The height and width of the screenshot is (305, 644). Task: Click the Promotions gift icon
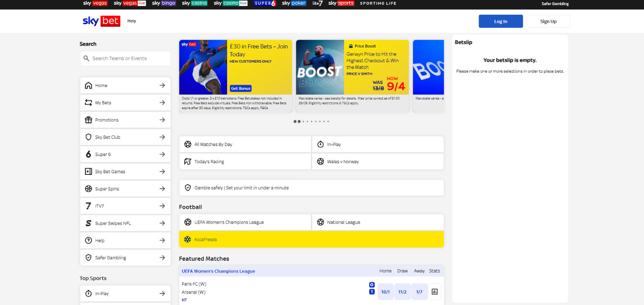tap(88, 120)
